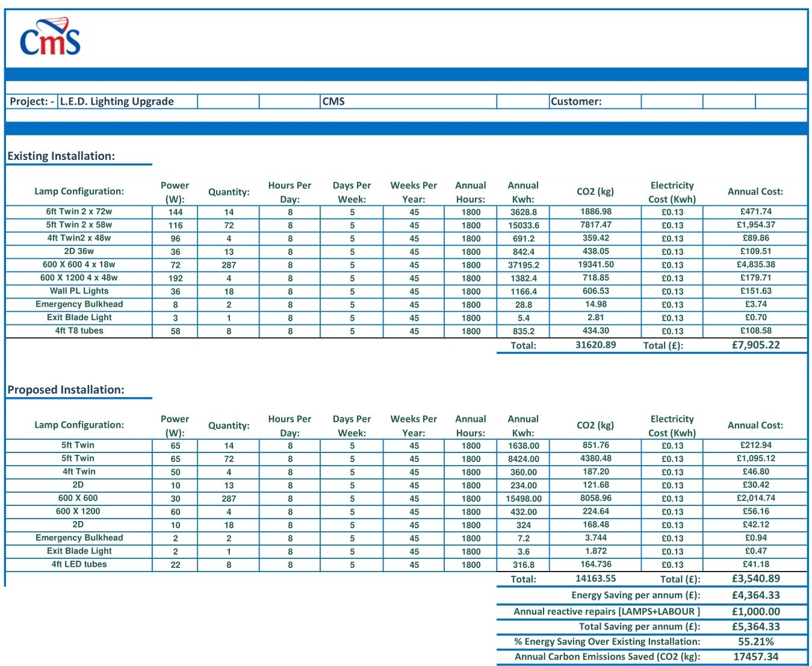Screen dimensions: 812x666
Task: Click the annual Kwh value 15033.6
Action: coord(524,225)
